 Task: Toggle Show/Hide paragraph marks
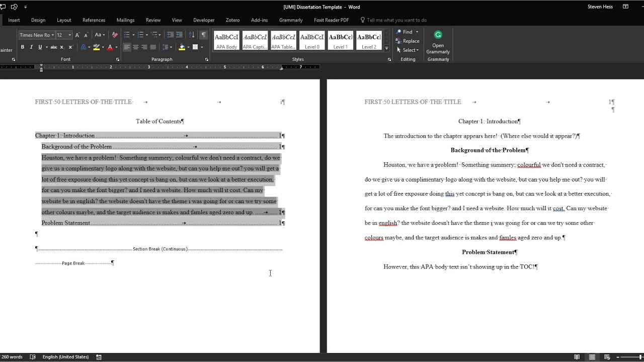tap(203, 35)
